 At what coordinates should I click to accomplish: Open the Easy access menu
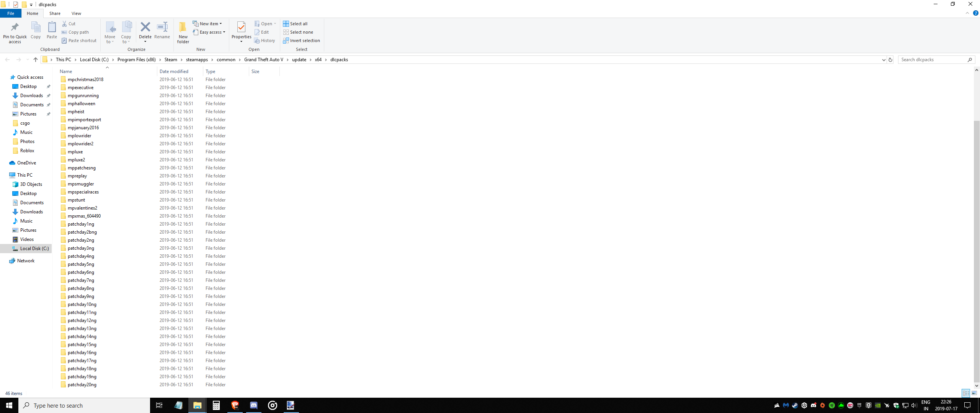(209, 32)
